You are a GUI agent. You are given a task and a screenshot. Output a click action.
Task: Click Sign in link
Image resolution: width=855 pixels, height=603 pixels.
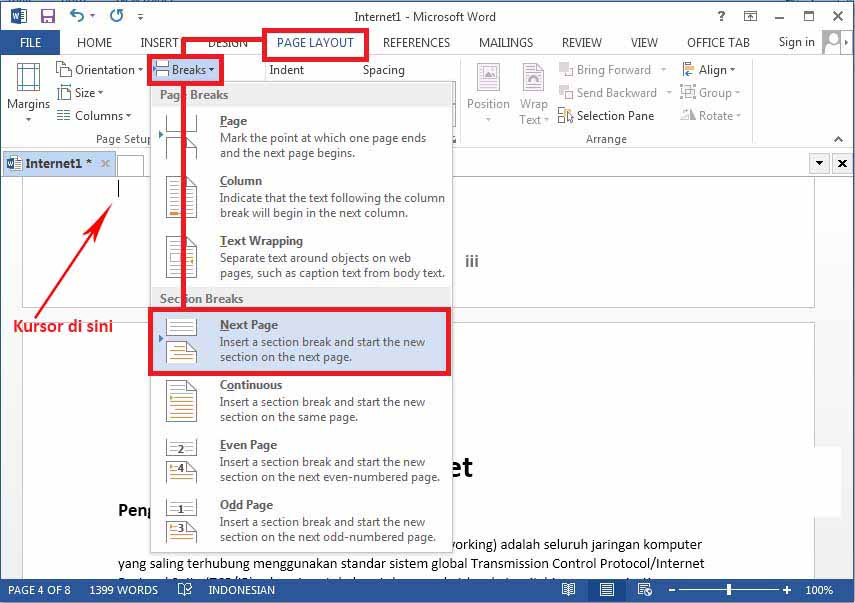coord(796,42)
